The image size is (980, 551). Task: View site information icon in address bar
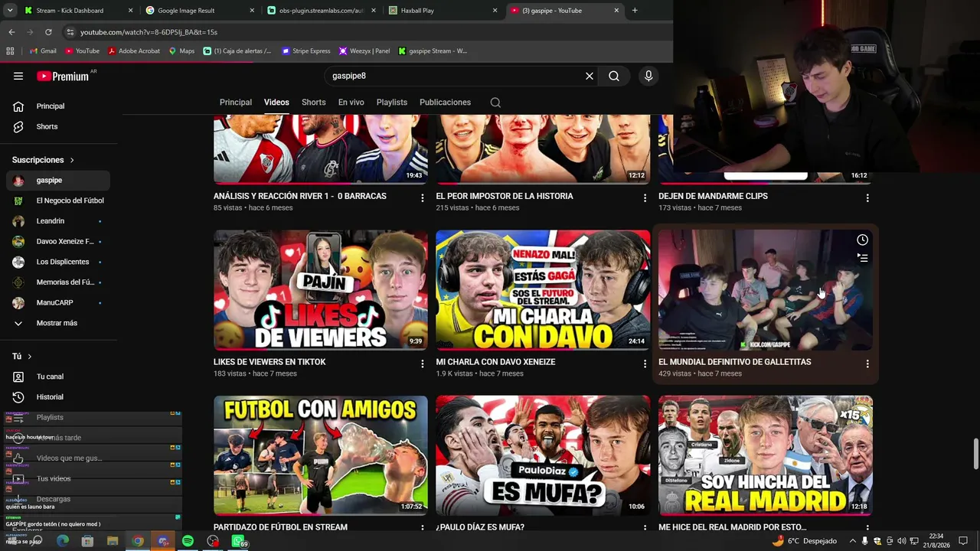[x=70, y=32]
